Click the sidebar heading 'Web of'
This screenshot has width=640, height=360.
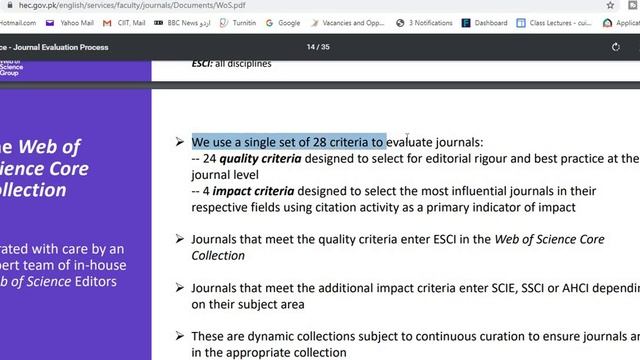click(49, 147)
